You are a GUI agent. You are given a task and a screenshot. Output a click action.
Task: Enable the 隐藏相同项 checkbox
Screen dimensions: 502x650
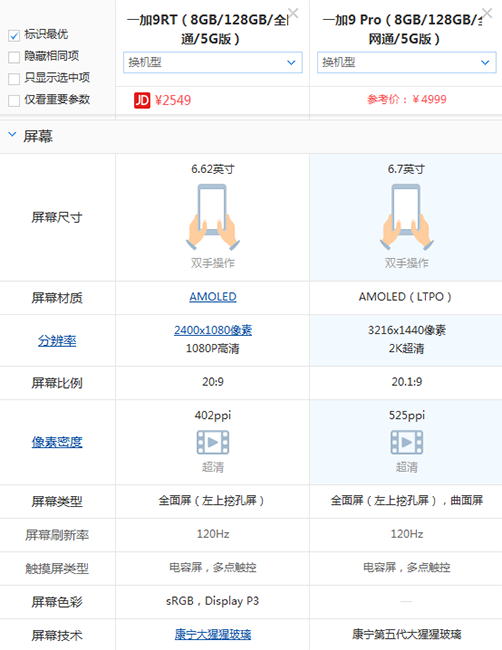point(14,57)
